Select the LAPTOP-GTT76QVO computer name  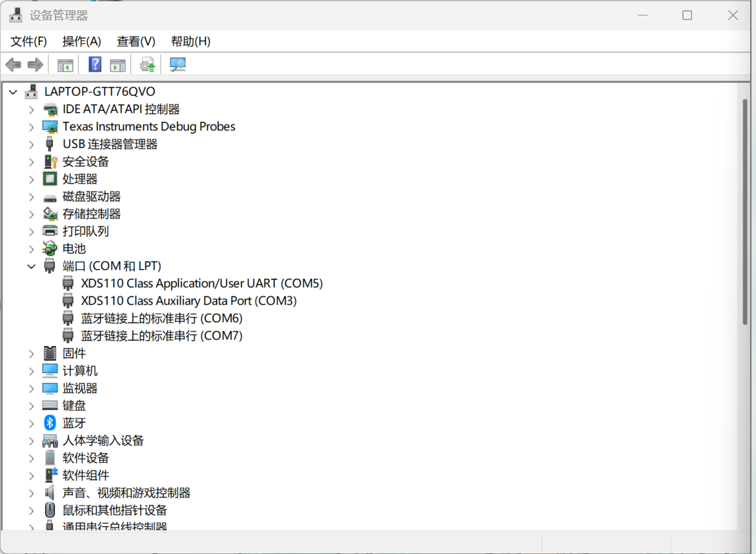(x=100, y=92)
